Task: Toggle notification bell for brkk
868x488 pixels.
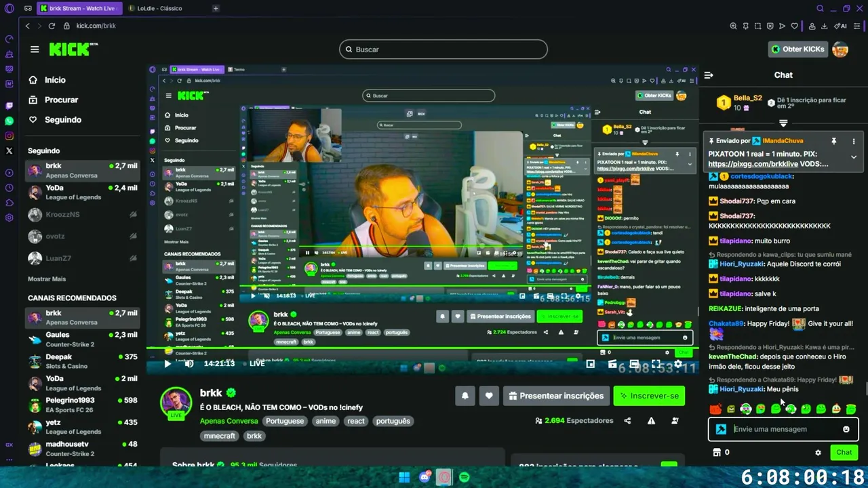Action: click(x=465, y=396)
